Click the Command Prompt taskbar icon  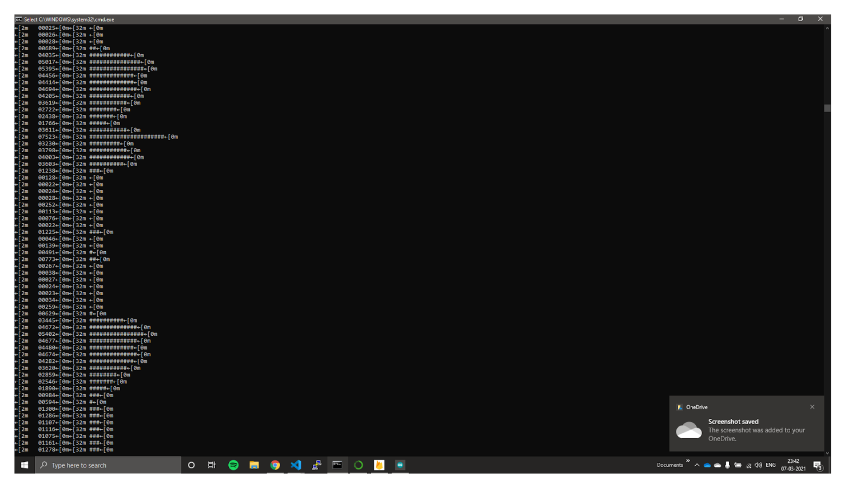pos(337,465)
